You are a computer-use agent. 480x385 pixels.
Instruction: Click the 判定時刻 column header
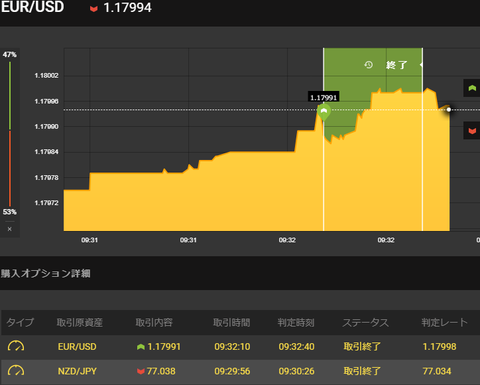[x=296, y=322]
